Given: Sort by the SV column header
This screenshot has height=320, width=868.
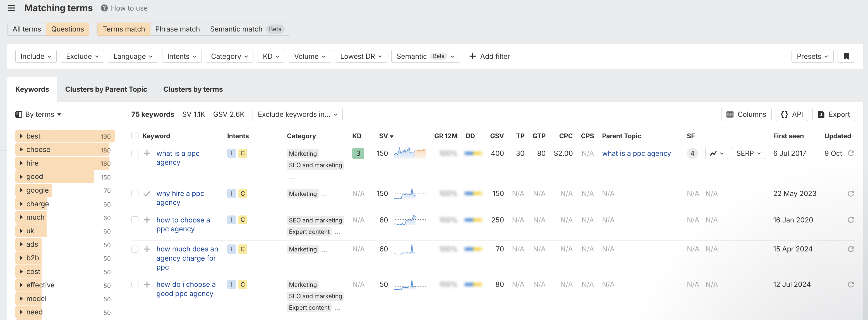Looking at the screenshot, I should click(386, 136).
